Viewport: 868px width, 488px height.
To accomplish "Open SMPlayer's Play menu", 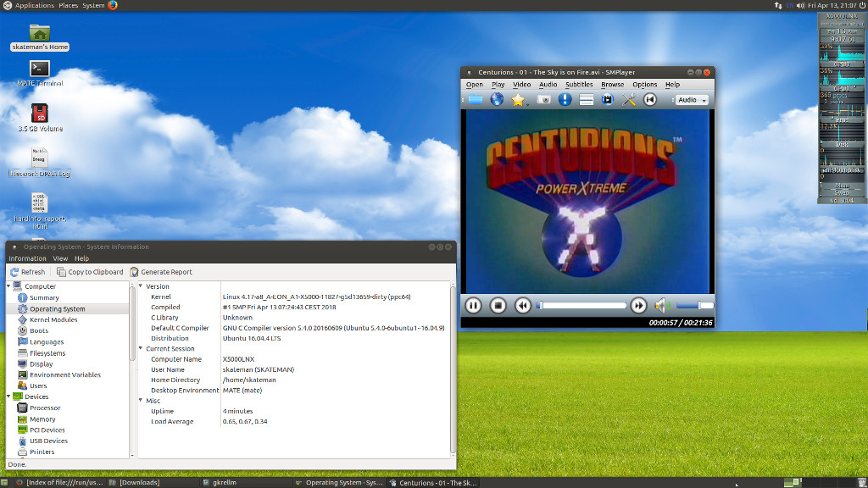I will point(498,85).
